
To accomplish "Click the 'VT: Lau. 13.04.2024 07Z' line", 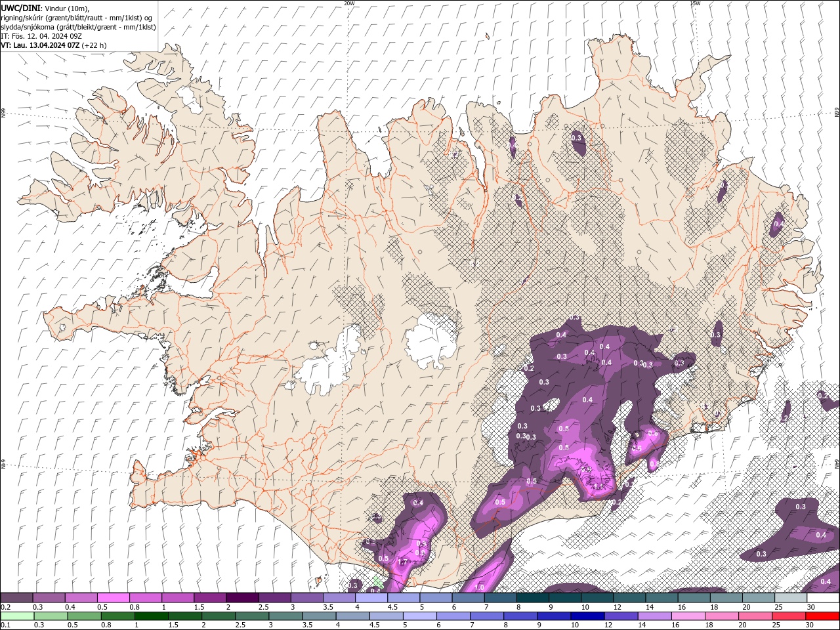I will click(40, 45).
